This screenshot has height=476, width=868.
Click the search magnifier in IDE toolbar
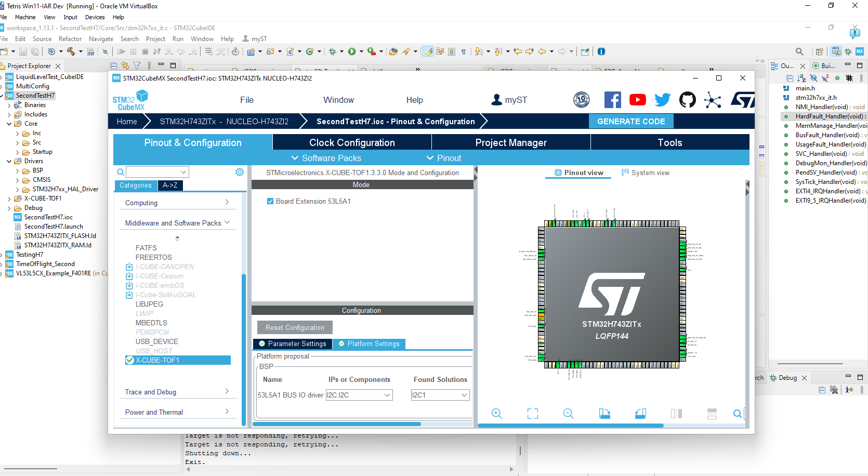pos(799,51)
